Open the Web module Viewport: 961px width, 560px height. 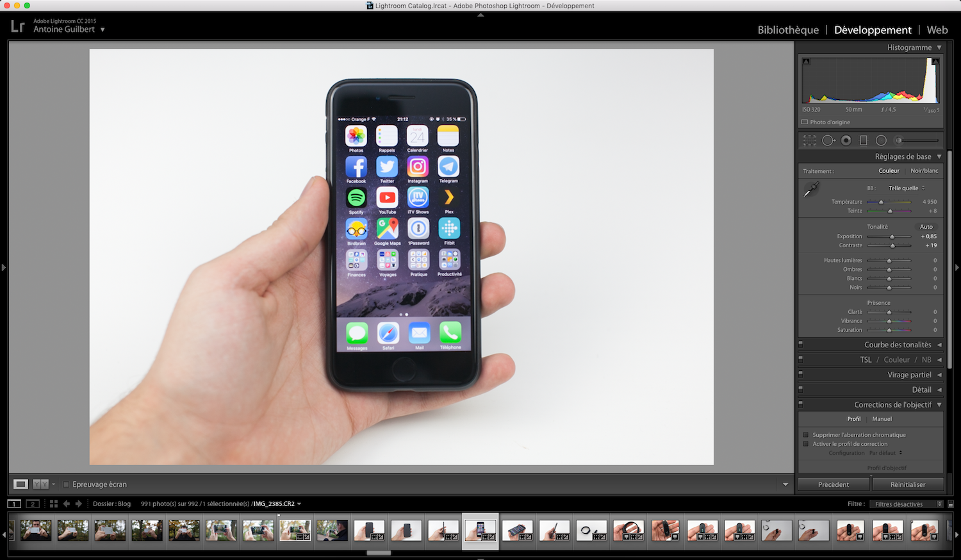pos(937,30)
